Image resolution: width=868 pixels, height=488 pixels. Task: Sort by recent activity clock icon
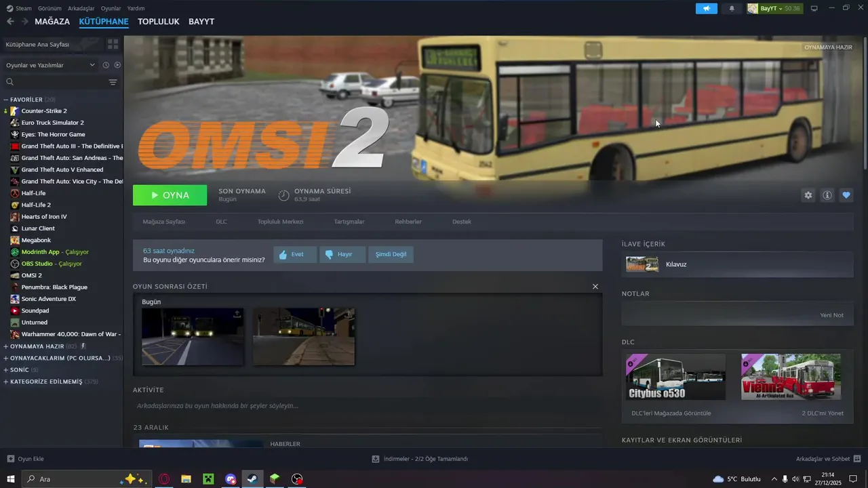106,65
